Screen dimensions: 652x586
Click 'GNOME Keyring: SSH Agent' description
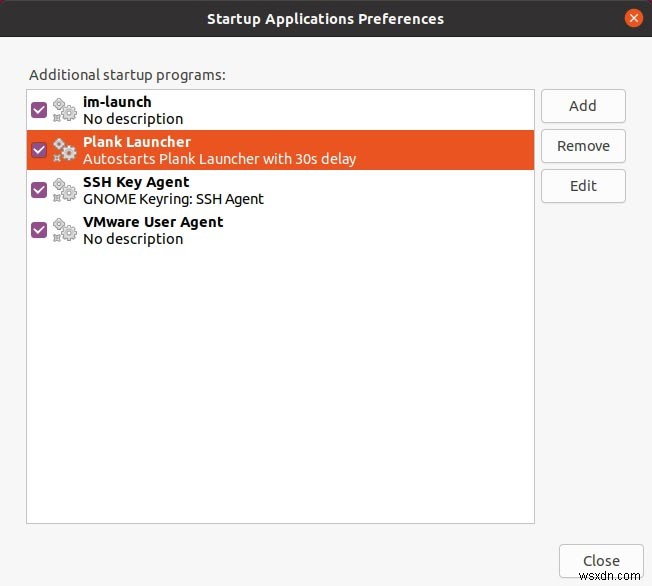[173, 199]
